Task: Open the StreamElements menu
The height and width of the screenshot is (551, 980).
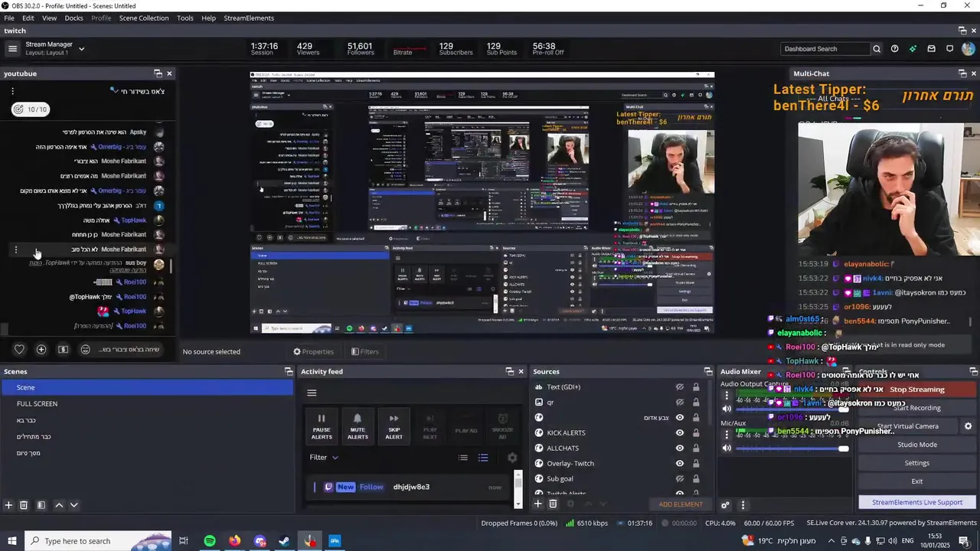Action: pos(249,18)
